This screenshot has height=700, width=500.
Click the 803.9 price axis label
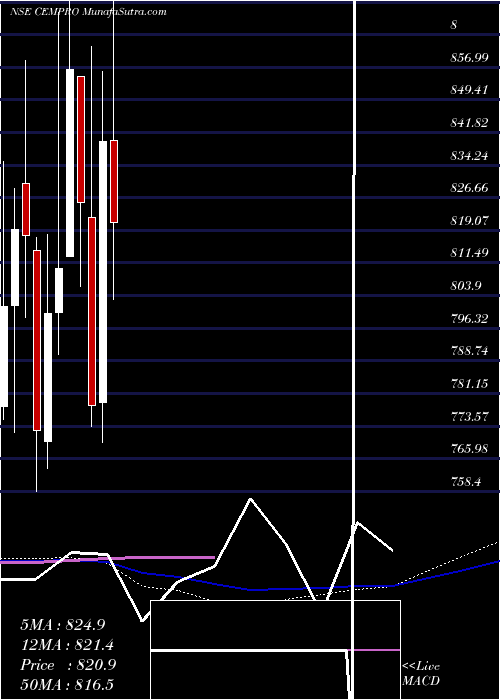(466, 286)
